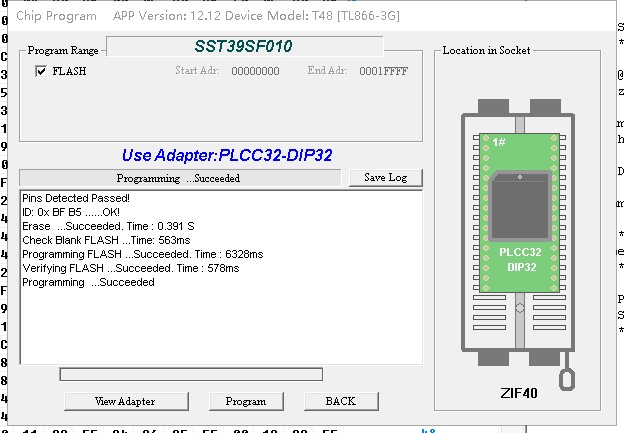Toggle the FLASH checkbox
The height and width of the screenshot is (433, 624).
click(x=41, y=71)
